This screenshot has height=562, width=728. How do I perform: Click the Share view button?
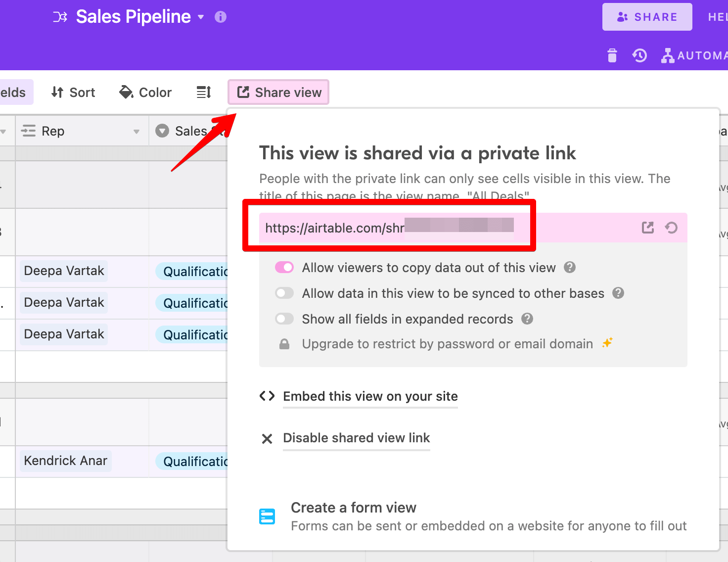278,93
